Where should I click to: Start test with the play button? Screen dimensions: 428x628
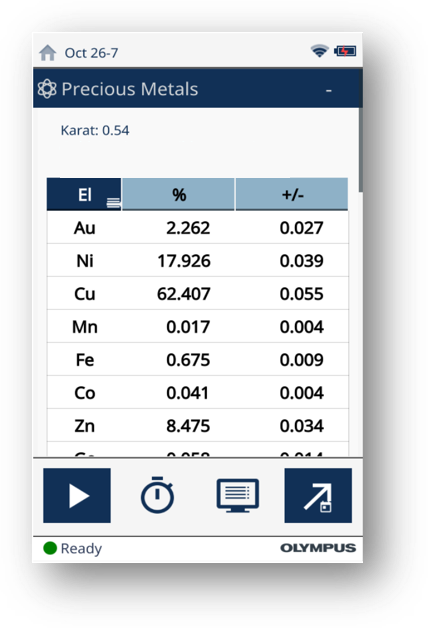(x=77, y=495)
